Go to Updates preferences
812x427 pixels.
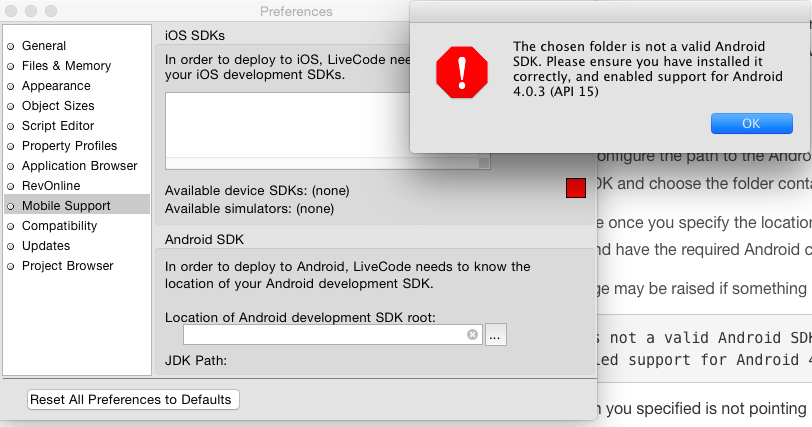click(x=46, y=246)
